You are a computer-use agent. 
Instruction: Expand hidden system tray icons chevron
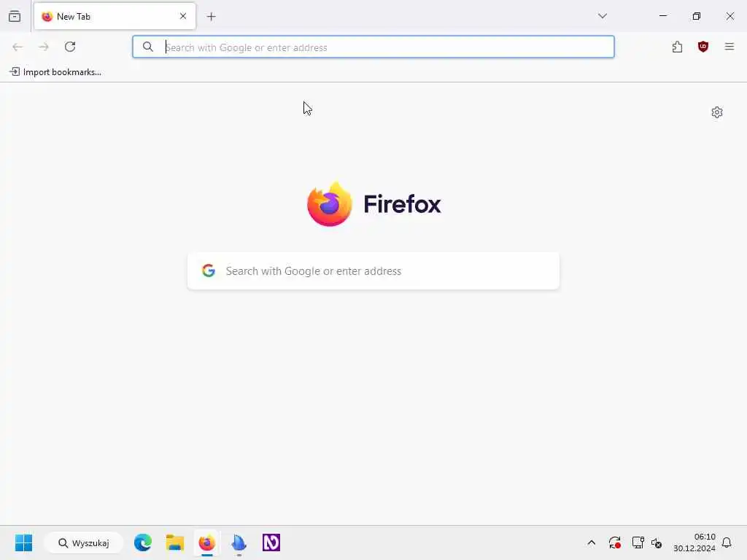[591, 542]
